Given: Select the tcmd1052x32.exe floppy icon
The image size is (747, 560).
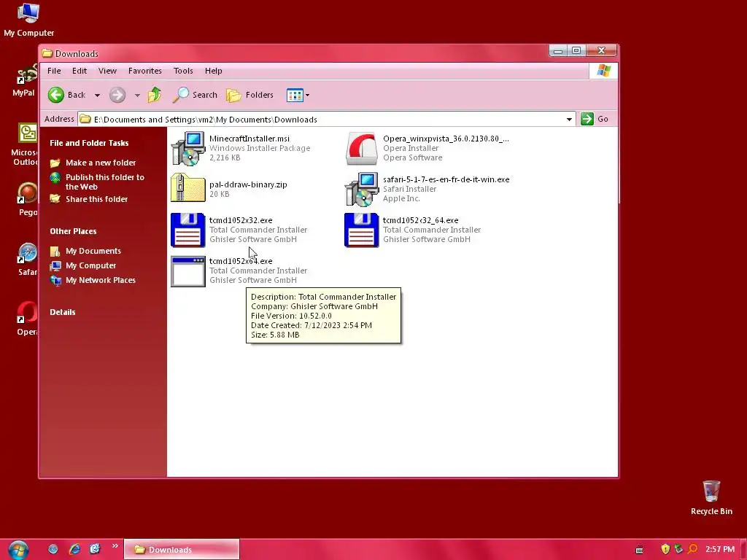Looking at the screenshot, I should [x=188, y=230].
